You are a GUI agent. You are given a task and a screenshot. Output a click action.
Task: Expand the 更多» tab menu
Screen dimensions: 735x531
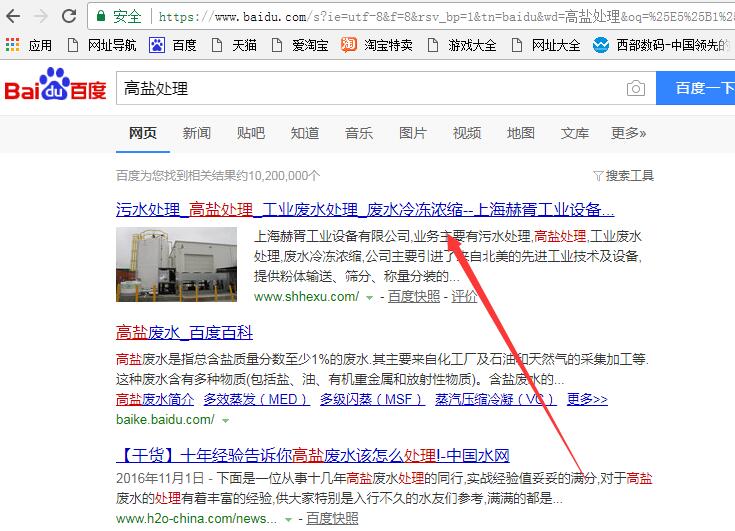(x=629, y=133)
